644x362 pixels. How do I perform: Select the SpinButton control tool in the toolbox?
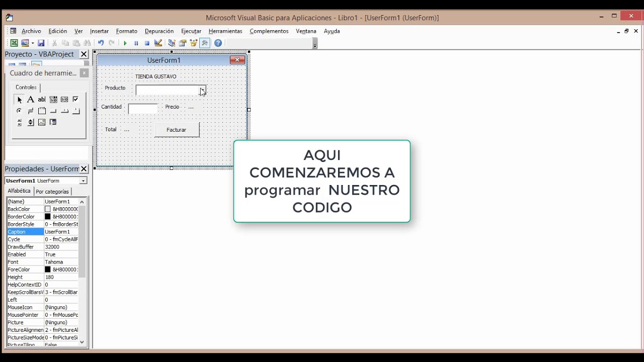(x=31, y=122)
